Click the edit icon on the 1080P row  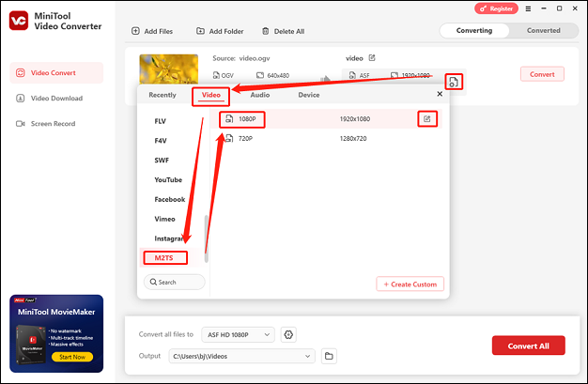pos(427,119)
